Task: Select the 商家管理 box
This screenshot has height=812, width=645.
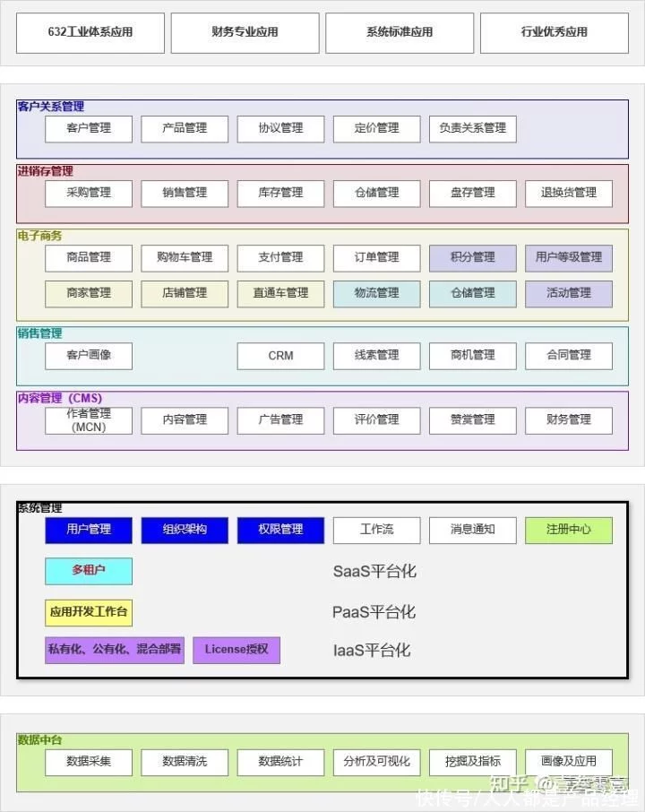Action: [x=89, y=294]
